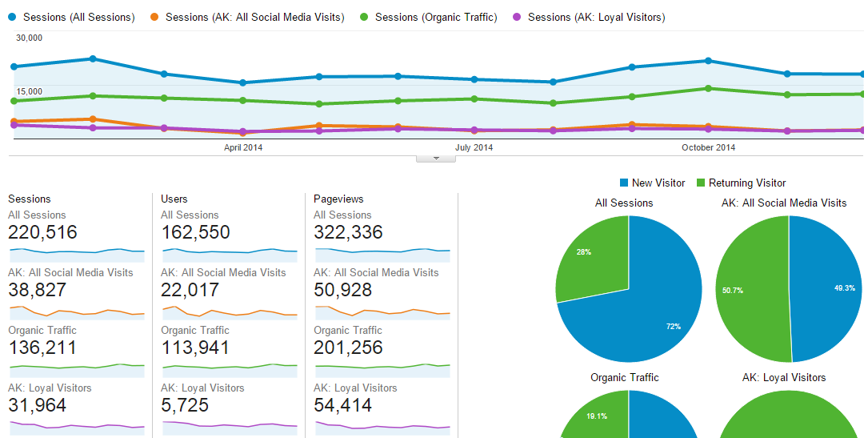Click the October 2014 point on green Organic line

708,88
